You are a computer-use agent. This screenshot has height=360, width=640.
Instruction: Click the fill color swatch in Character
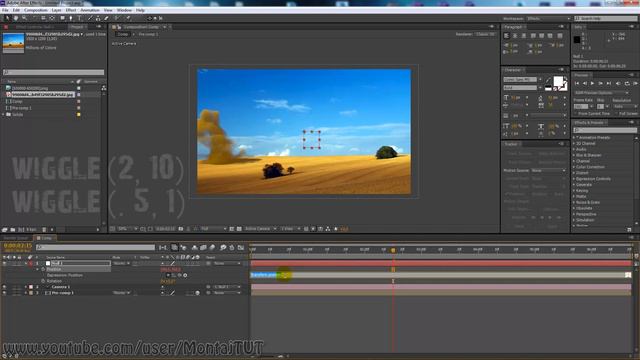(x=558, y=81)
